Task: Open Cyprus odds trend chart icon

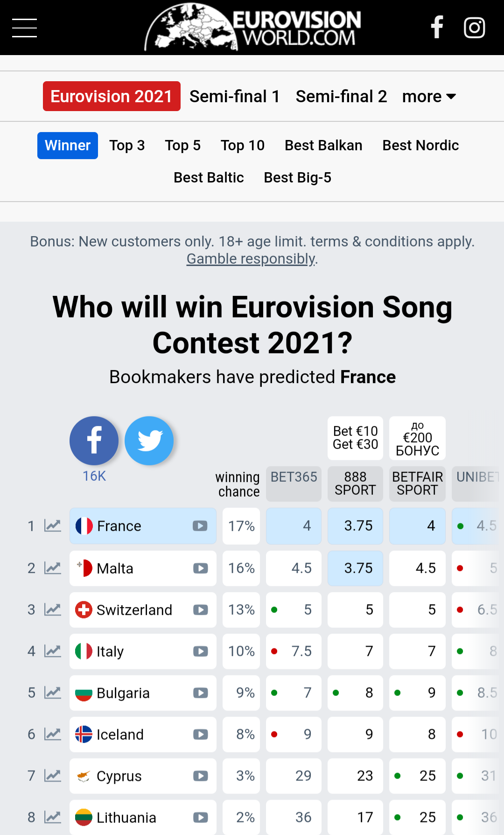Action: tap(53, 776)
